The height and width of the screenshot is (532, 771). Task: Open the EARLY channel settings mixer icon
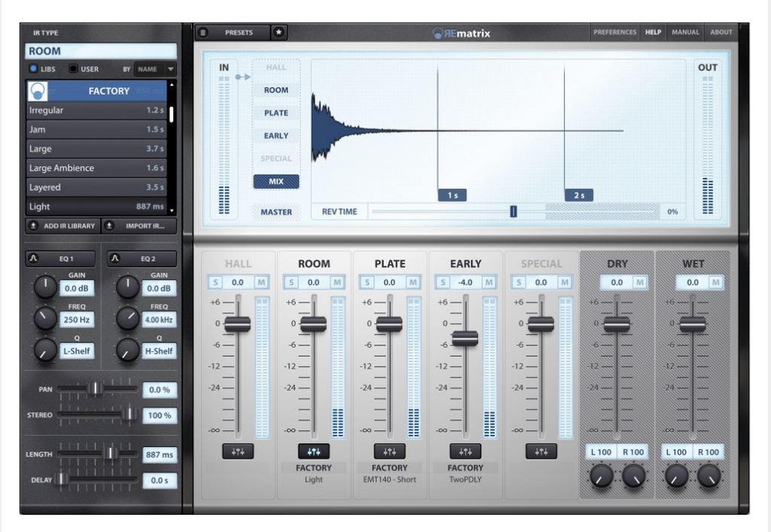pyautogui.click(x=465, y=451)
